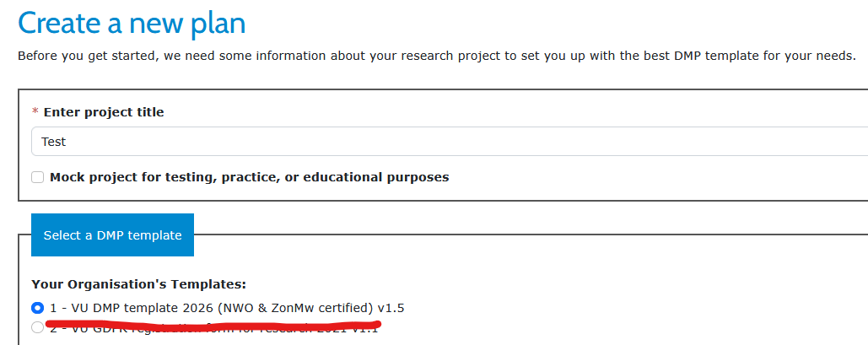Click the '(NWO & ZonMw certified)' text
868x345 pixels.
(x=294, y=308)
